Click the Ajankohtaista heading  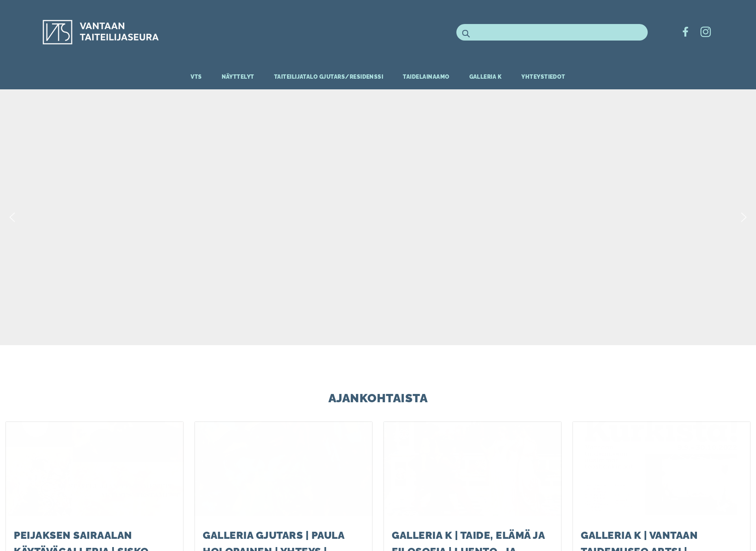coord(378,398)
